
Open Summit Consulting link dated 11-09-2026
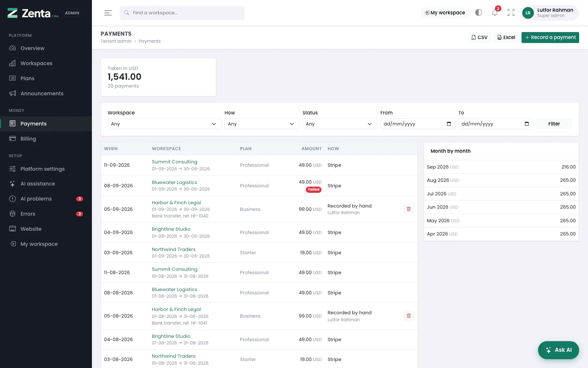[x=175, y=162]
